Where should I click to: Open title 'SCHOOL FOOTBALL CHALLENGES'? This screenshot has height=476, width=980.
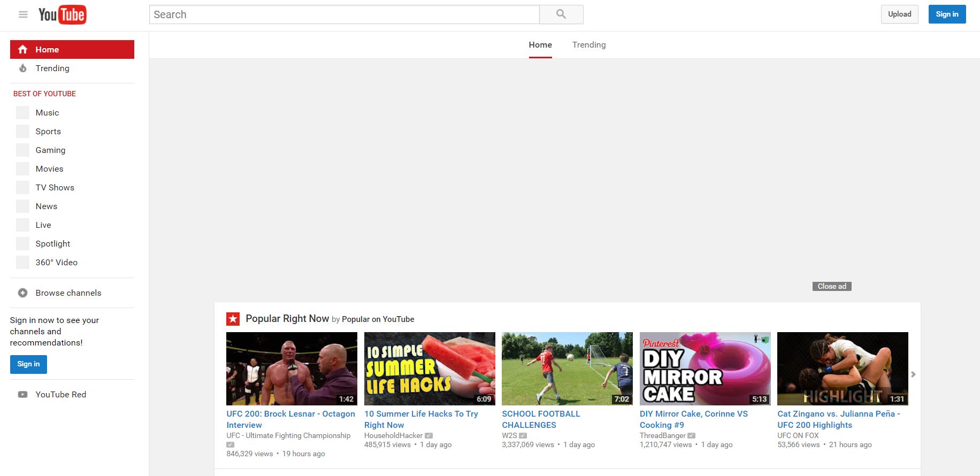[x=541, y=419]
